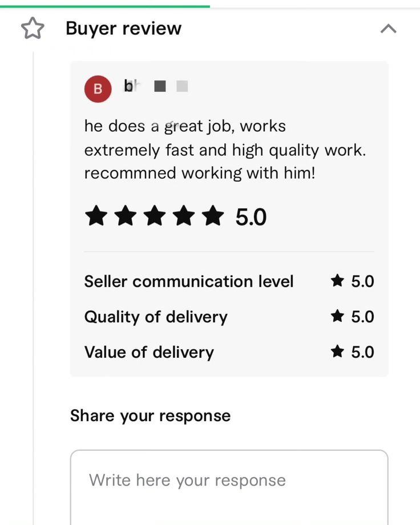Click star icon in Seller communication level row
Viewport: 420px width, 525px height.
coord(337,281)
